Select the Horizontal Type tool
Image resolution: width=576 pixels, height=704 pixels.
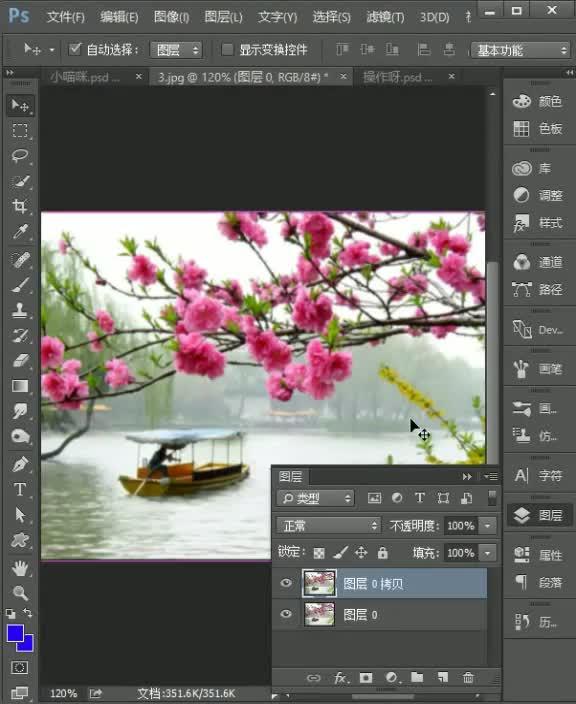[20, 489]
